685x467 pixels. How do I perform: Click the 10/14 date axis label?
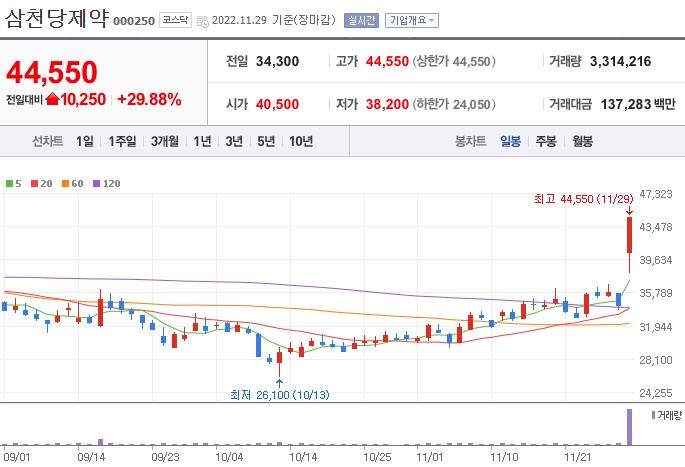click(x=303, y=457)
